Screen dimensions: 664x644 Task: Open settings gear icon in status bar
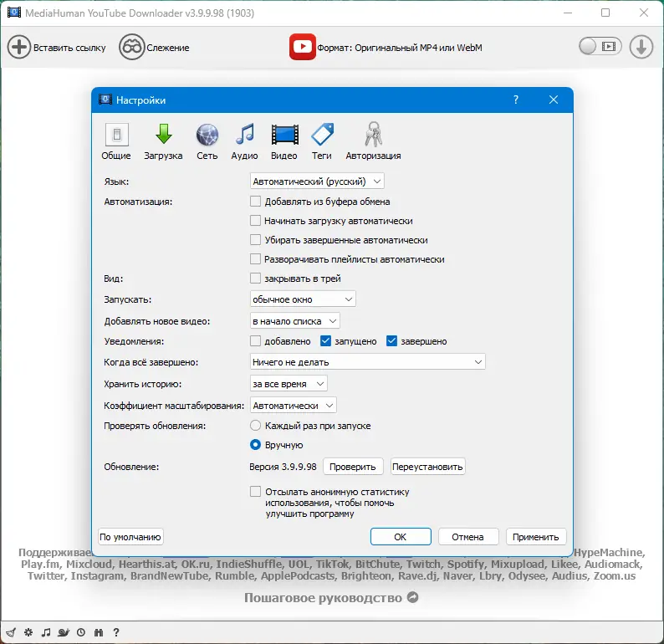tap(28, 632)
